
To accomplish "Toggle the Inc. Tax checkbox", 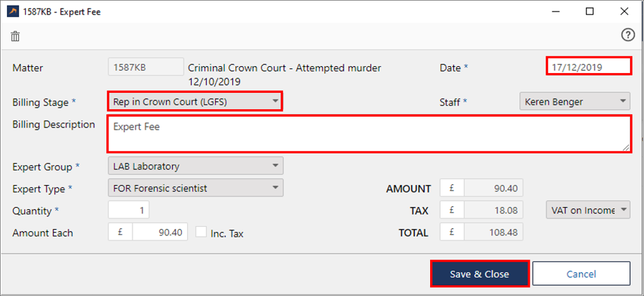I will tap(201, 232).
